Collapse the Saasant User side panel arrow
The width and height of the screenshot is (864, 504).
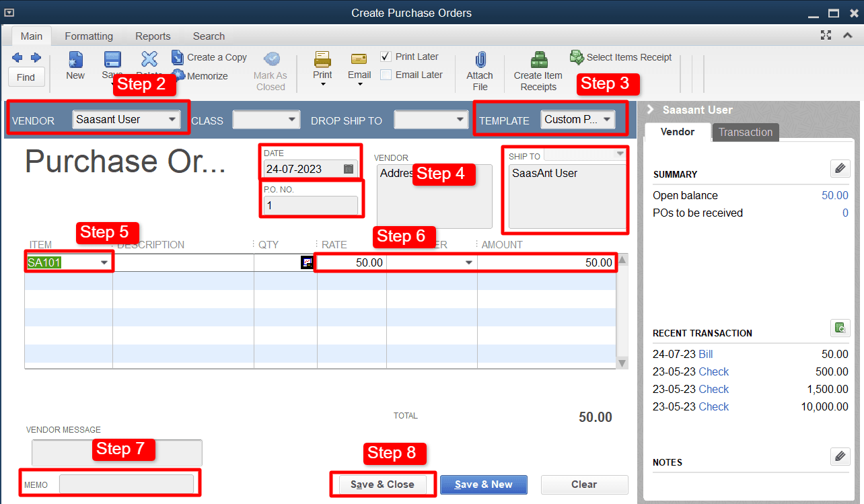(651, 110)
